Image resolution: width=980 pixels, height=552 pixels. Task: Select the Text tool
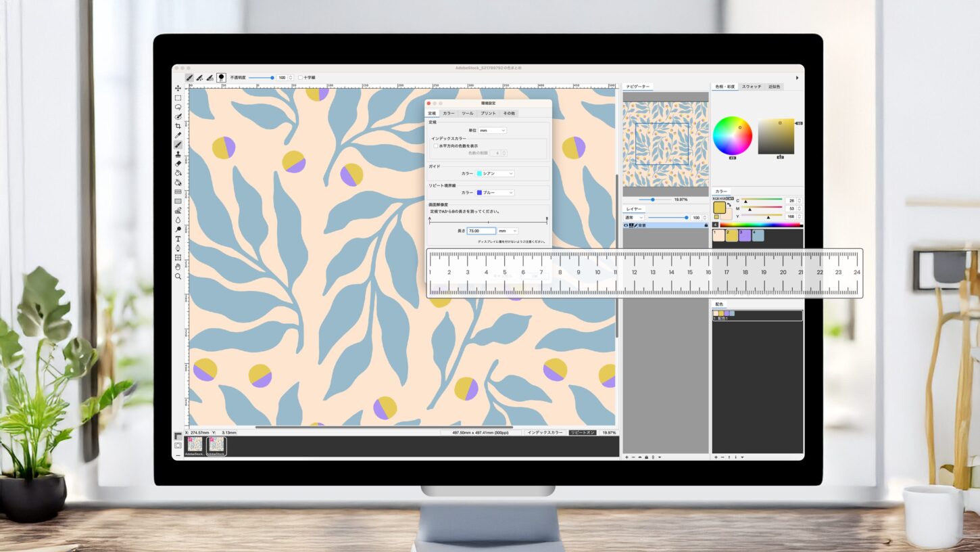(x=178, y=239)
